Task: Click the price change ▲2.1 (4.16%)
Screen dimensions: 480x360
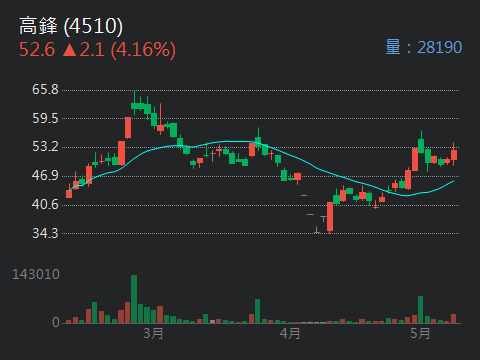Action: pos(119,50)
